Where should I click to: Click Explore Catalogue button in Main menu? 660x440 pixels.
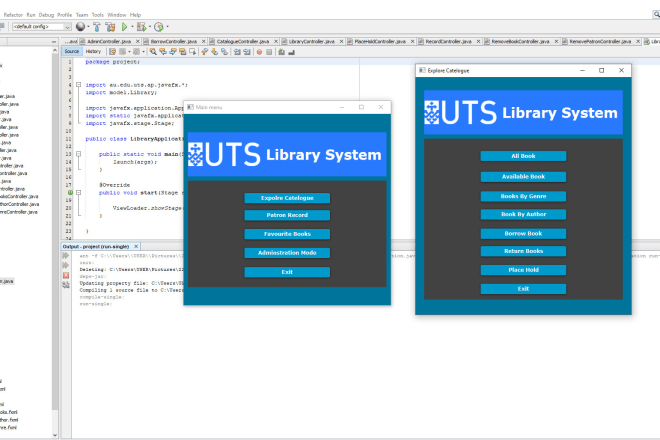coord(287,198)
